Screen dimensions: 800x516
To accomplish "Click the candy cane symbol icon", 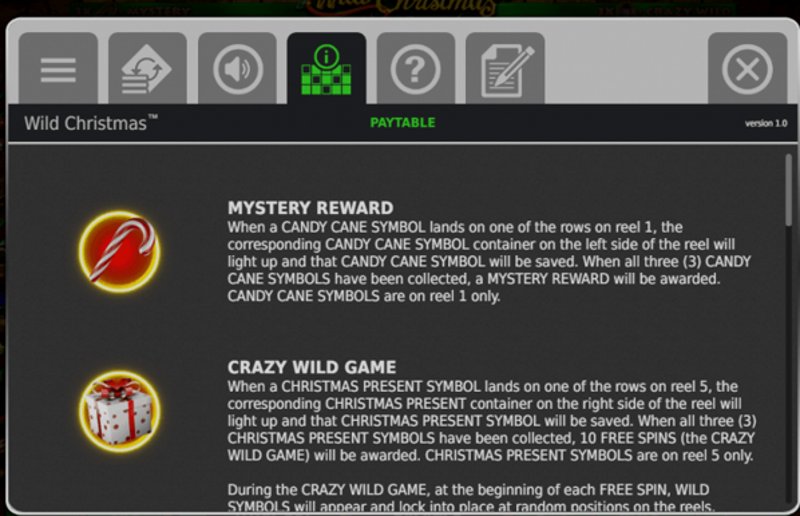I will point(119,252).
